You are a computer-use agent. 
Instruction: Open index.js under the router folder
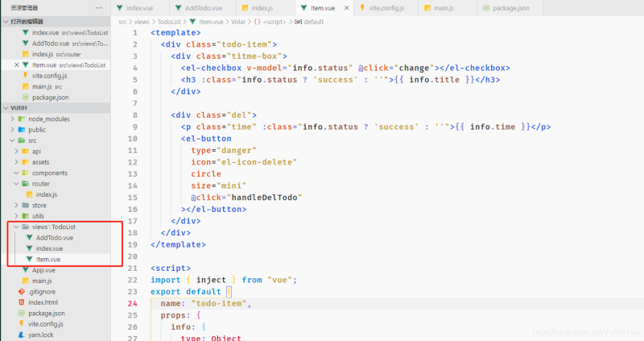(46, 194)
